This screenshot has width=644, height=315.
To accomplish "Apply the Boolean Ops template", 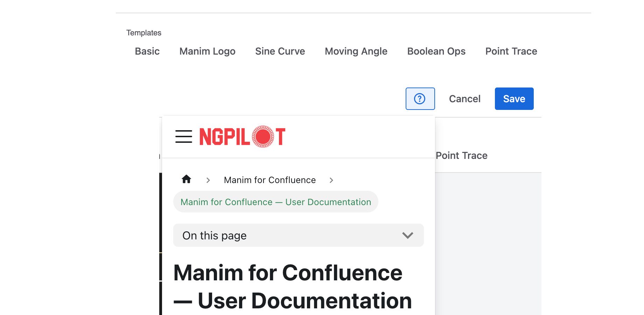I will (x=436, y=51).
